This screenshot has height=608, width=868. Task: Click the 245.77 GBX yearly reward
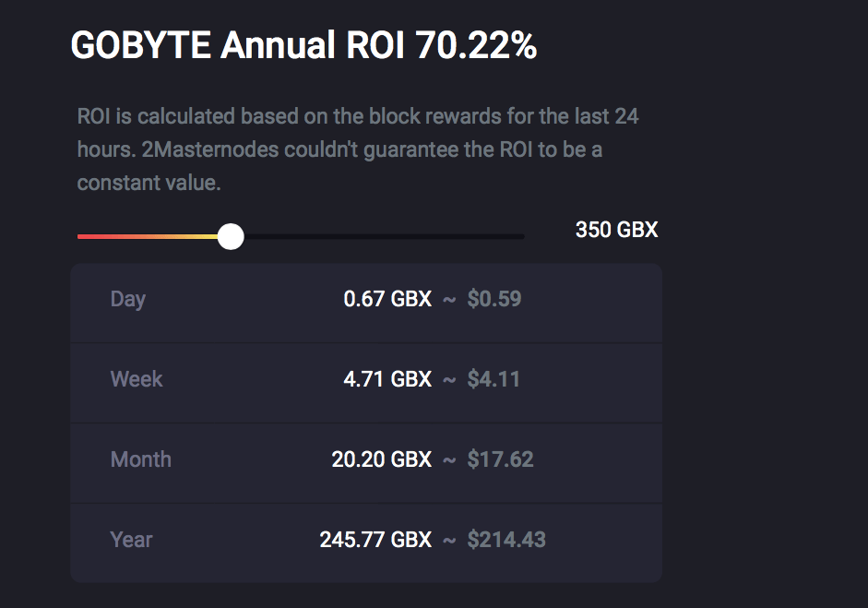[x=375, y=540]
